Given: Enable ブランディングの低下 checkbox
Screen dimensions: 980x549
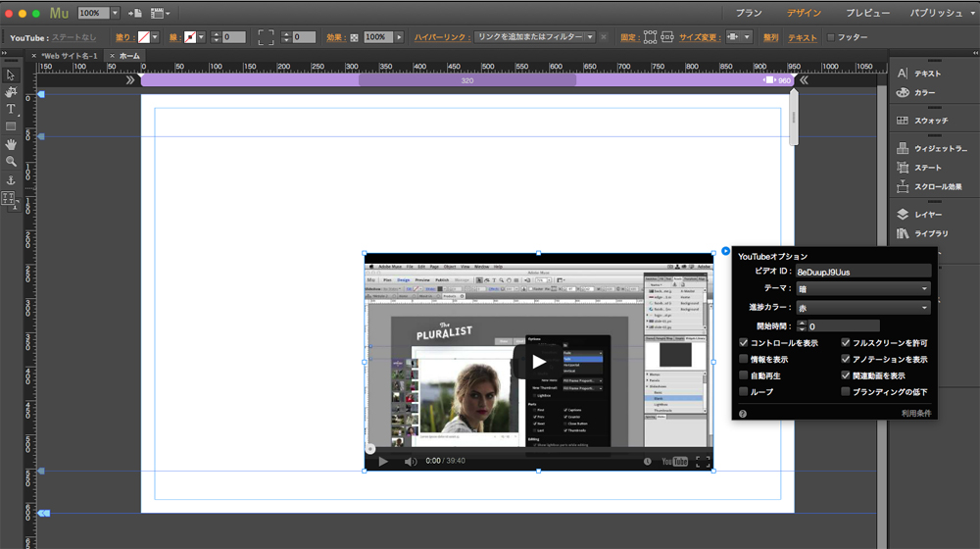Looking at the screenshot, I should click(845, 391).
